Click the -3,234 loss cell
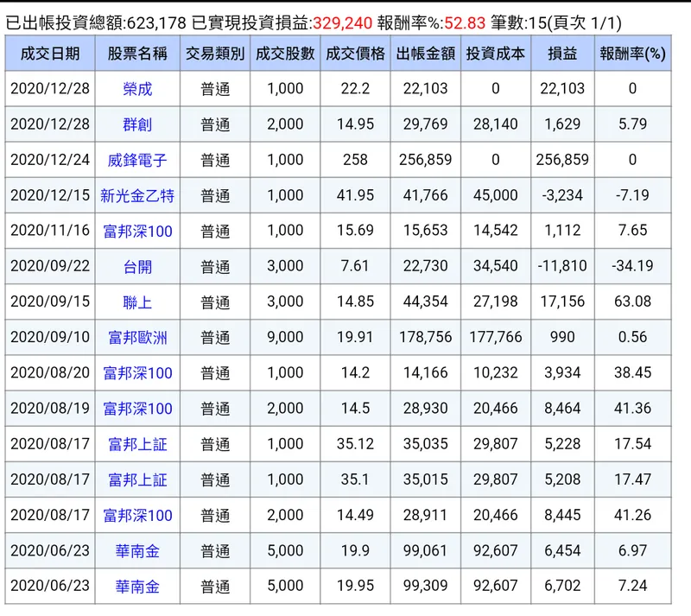Screen dimensions: 691x616 [562, 195]
